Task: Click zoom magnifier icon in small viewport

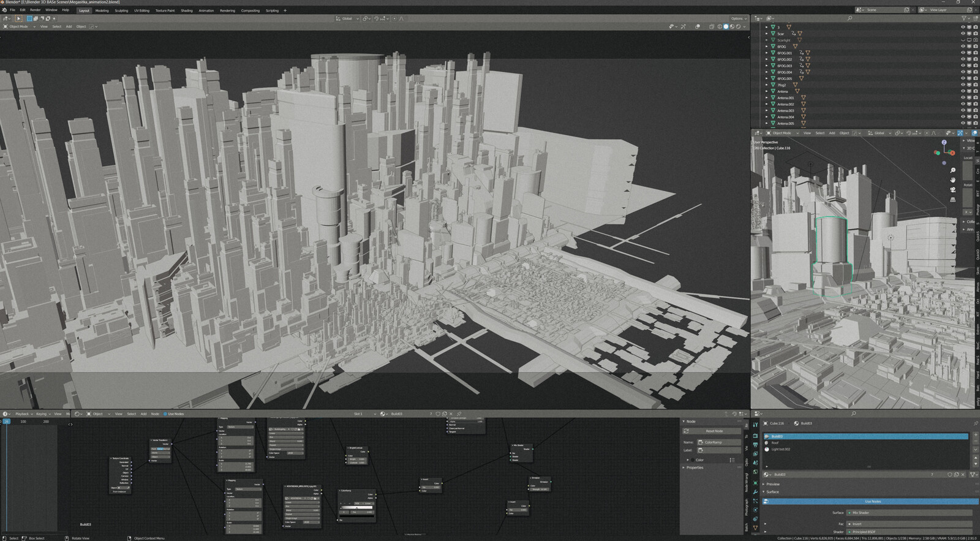Action: pyautogui.click(x=952, y=170)
